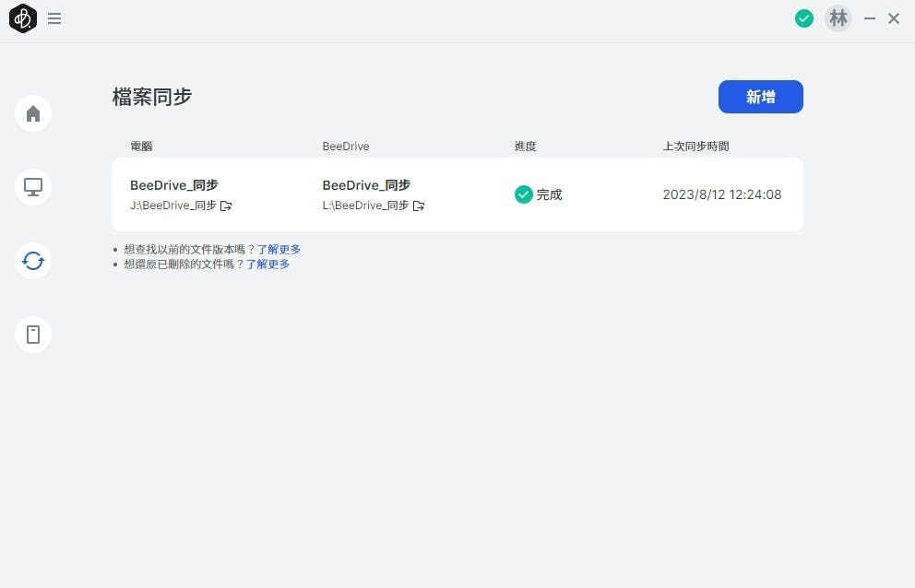The width and height of the screenshot is (915, 588).
Task: Click 了解更多 link about previous file versions
Action: [279, 249]
